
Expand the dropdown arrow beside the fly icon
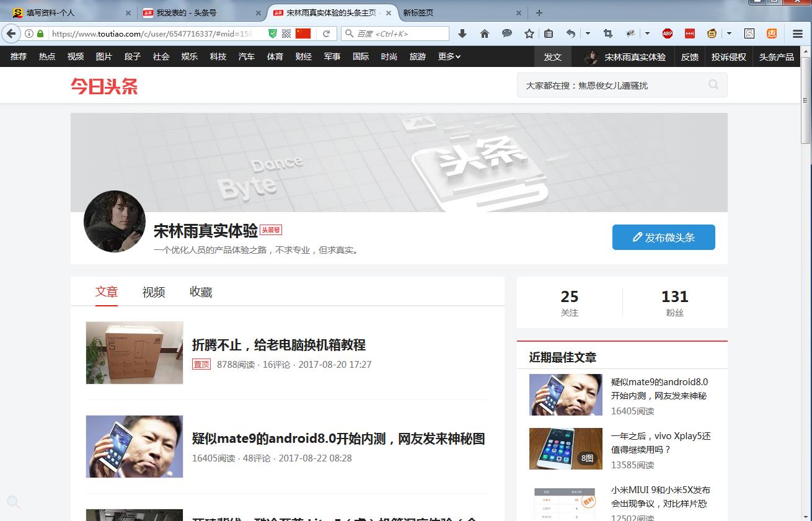647,33
